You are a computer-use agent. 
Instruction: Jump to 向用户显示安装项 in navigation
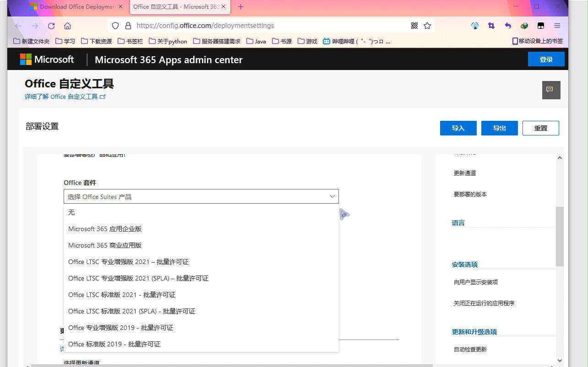[476, 282]
